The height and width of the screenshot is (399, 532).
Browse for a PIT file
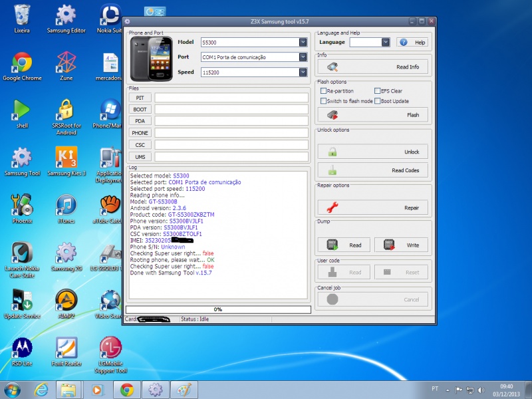pyautogui.click(x=140, y=98)
